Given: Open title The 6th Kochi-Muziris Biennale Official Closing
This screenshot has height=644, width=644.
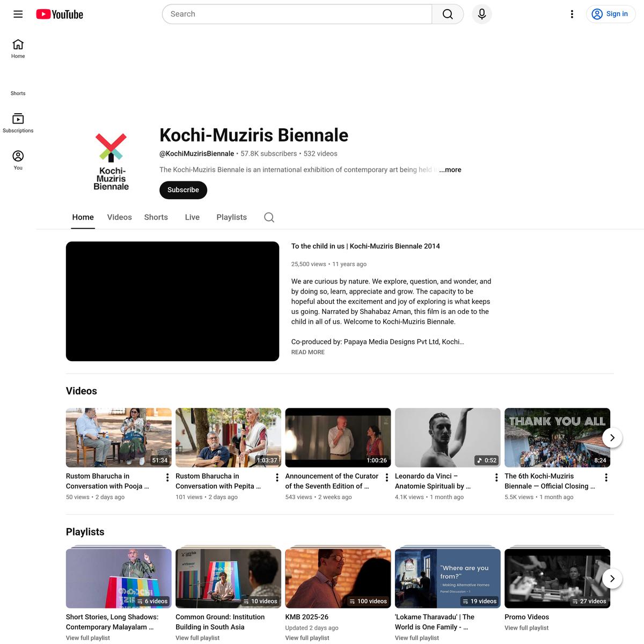Looking at the screenshot, I should coord(550,481).
